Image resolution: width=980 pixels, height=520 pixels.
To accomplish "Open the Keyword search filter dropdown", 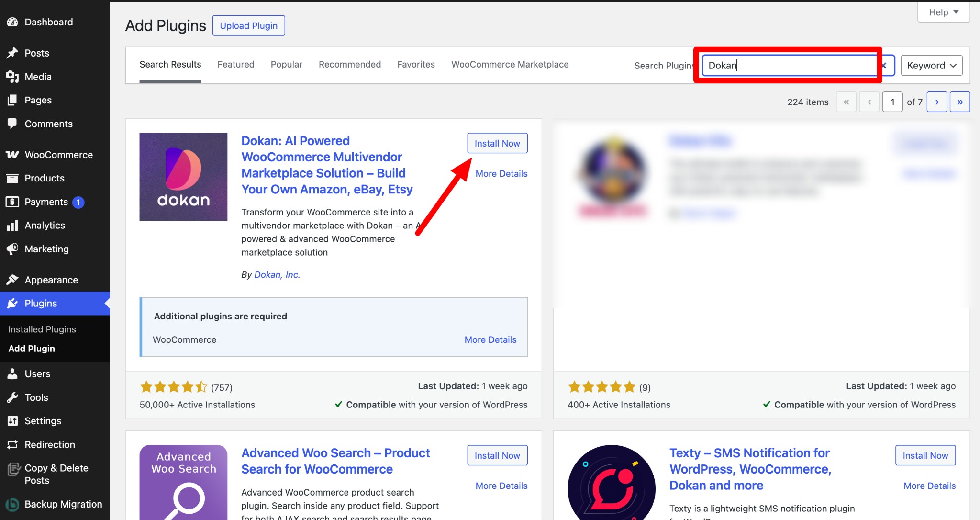I will 931,65.
